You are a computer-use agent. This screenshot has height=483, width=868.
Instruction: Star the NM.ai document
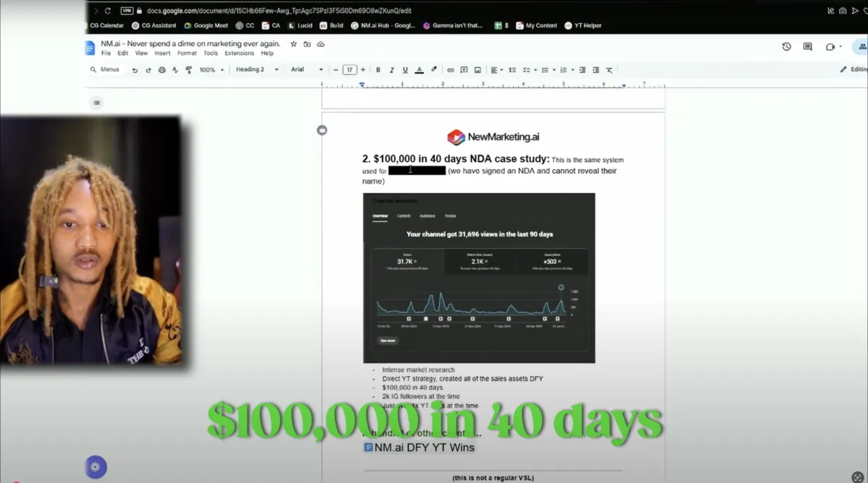coord(294,44)
